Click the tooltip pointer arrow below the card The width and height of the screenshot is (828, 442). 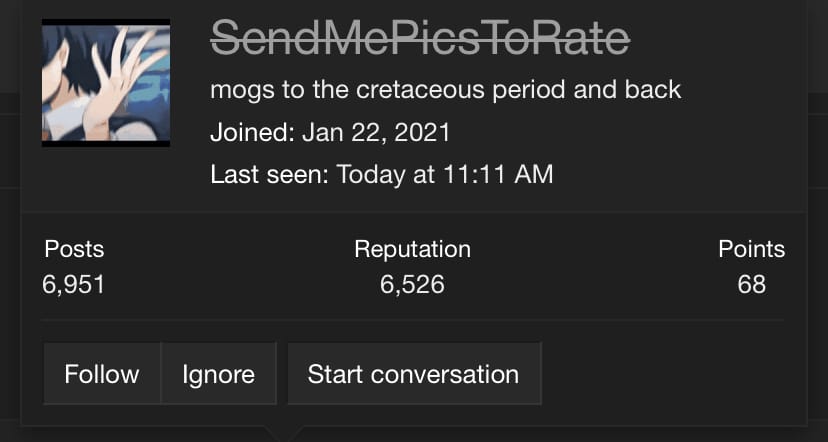click(x=284, y=434)
